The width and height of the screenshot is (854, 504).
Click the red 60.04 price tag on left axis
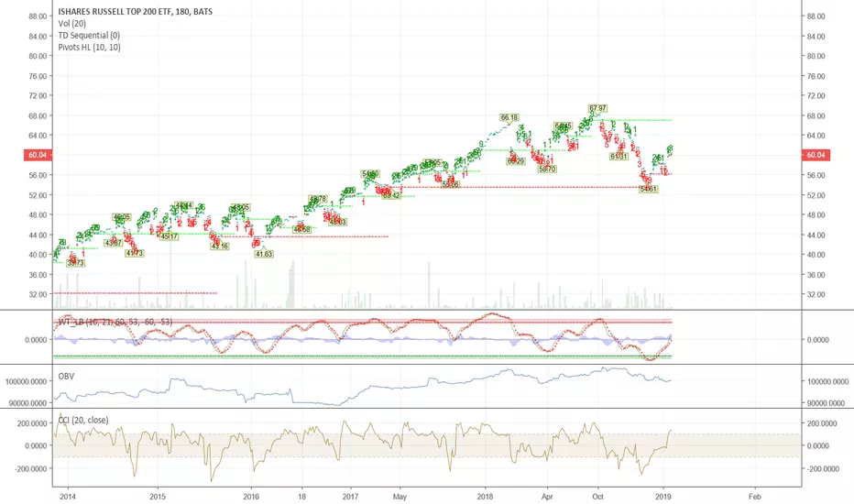38,155
